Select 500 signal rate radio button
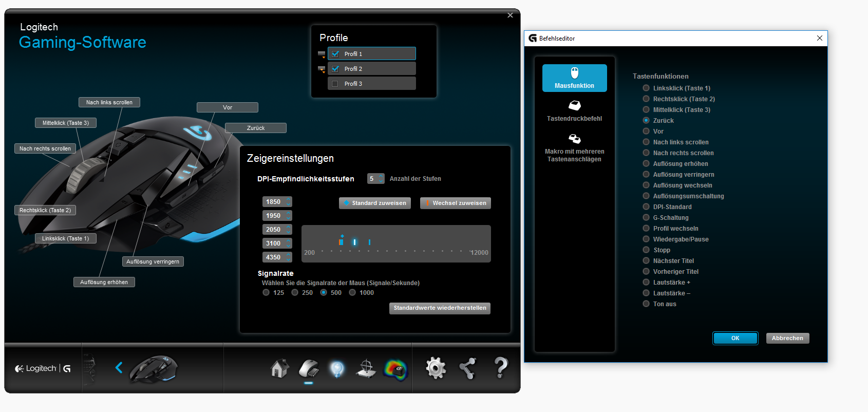The width and height of the screenshot is (868, 412). click(324, 292)
